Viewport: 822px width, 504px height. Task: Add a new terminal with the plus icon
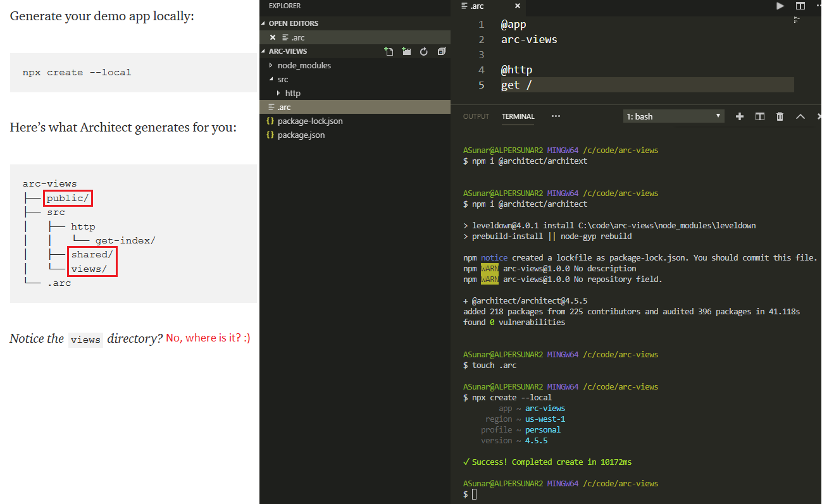tap(739, 116)
